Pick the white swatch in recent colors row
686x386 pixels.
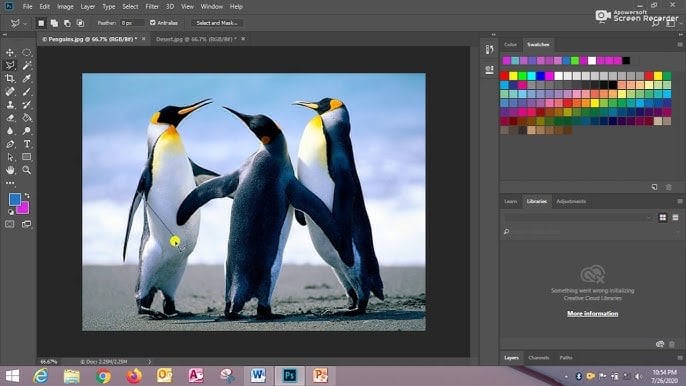point(592,60)
